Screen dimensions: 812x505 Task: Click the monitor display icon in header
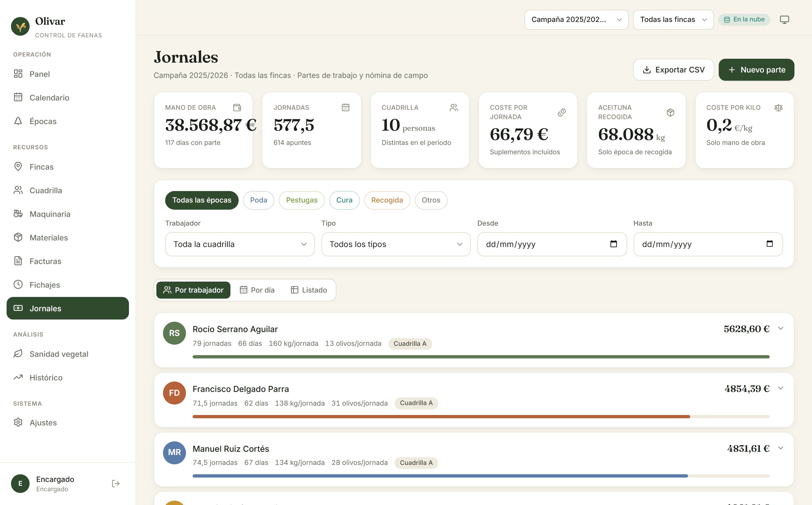pos(784,20)
